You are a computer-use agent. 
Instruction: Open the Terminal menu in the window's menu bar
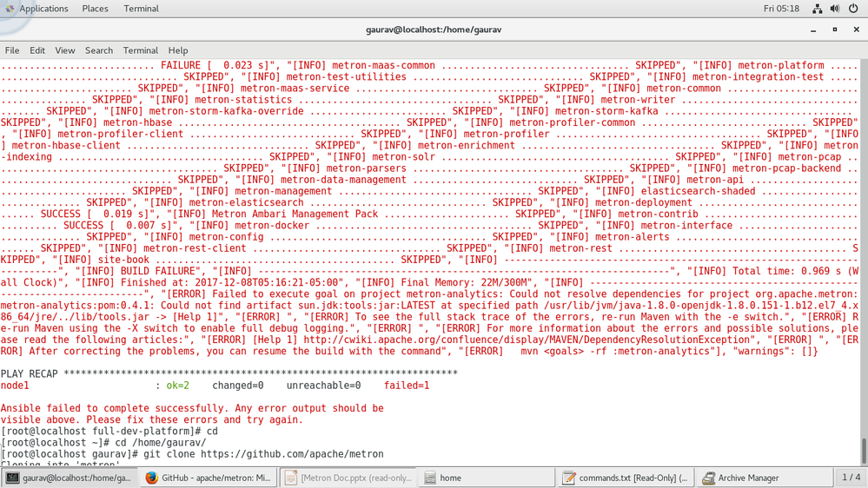(x=140, y=50)
